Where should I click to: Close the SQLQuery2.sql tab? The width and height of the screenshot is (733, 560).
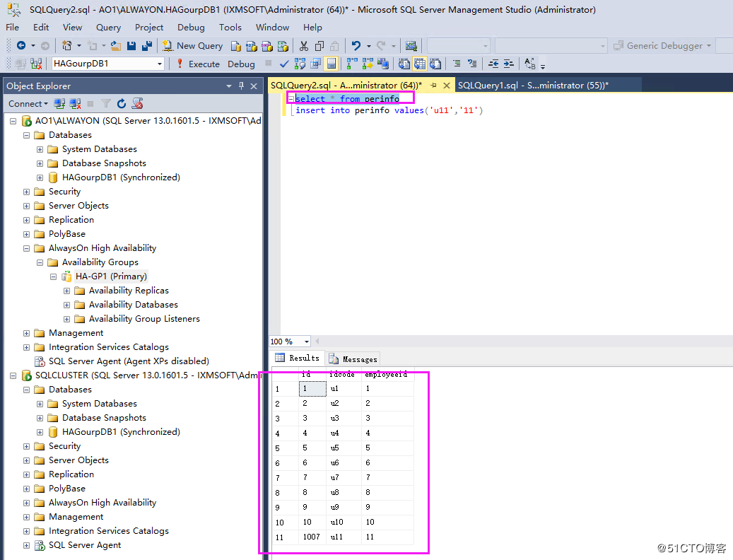pos(447,86)
